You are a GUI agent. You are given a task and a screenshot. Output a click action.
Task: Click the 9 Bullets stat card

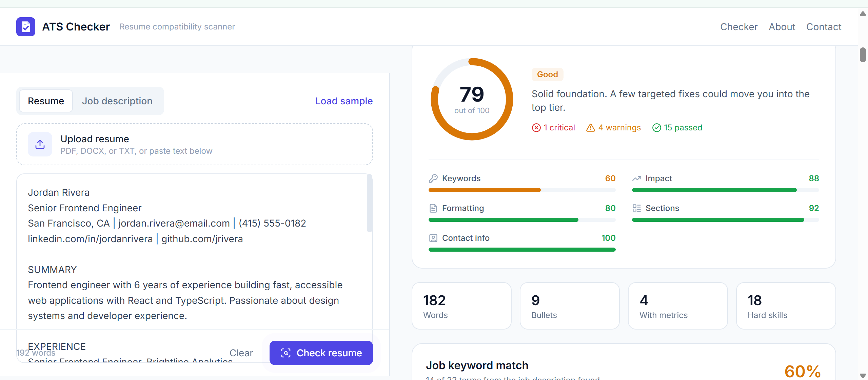(570, 306)
